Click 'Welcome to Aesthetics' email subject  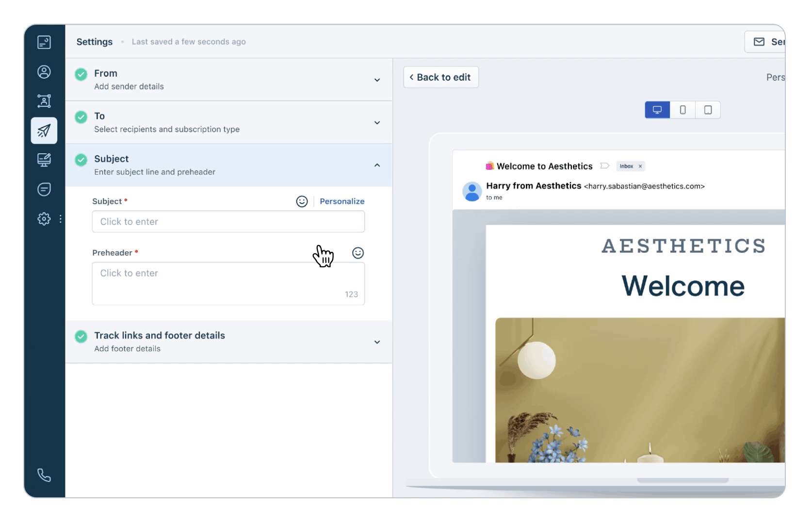point(545,166)
